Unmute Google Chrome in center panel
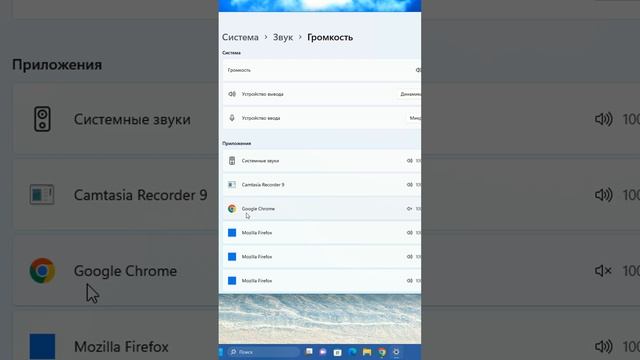 pyautogui.click(x=409, y=209)
